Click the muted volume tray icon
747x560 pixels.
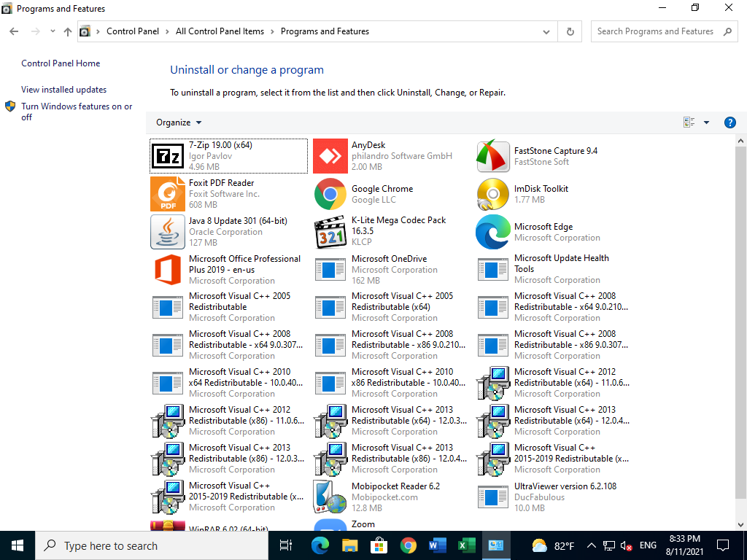click(x=627, y=545)
